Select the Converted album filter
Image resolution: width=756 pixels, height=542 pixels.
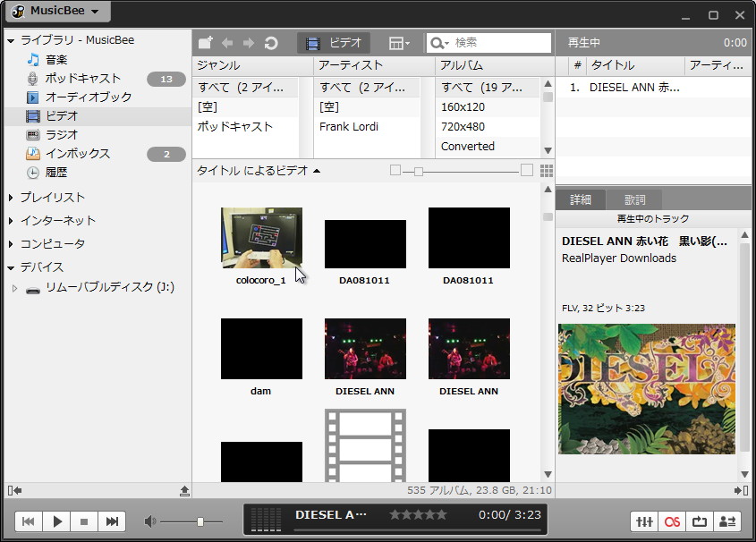[468, 146]
